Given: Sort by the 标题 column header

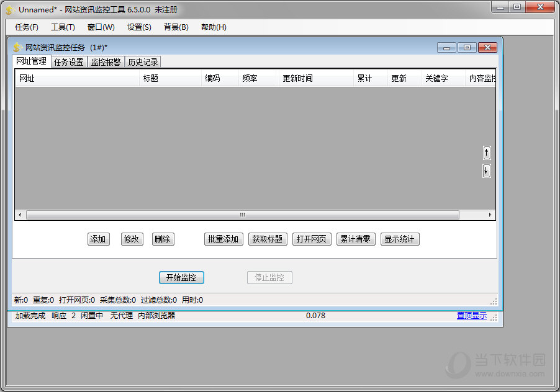Looking at the screenshot, I should [x=170, y=78].
